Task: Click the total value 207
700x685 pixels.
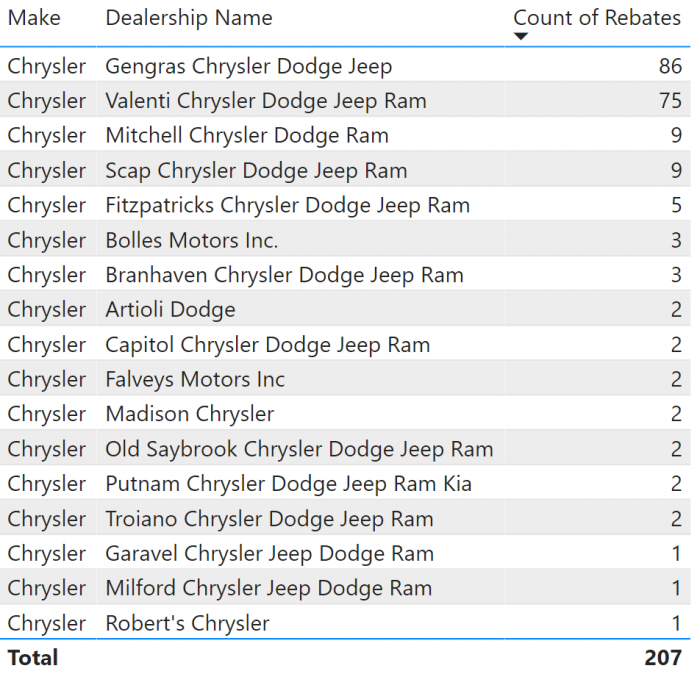Action: point(663,658)
